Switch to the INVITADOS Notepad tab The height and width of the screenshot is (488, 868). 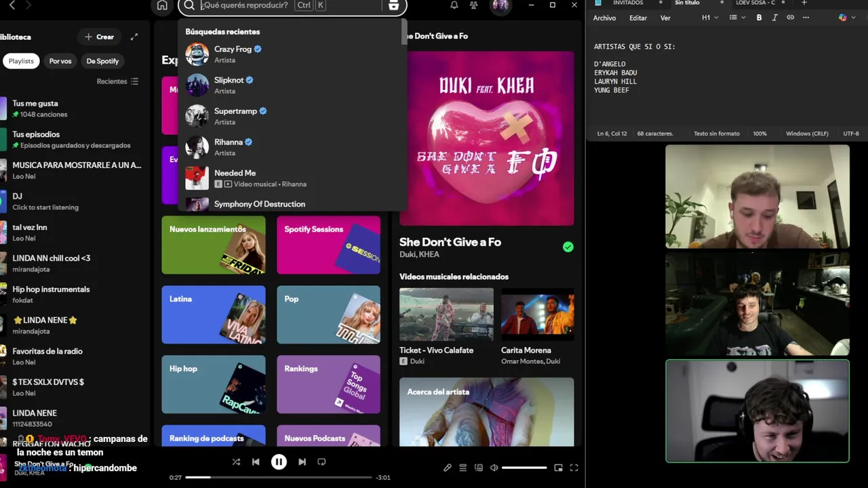(x=628, y=3)
